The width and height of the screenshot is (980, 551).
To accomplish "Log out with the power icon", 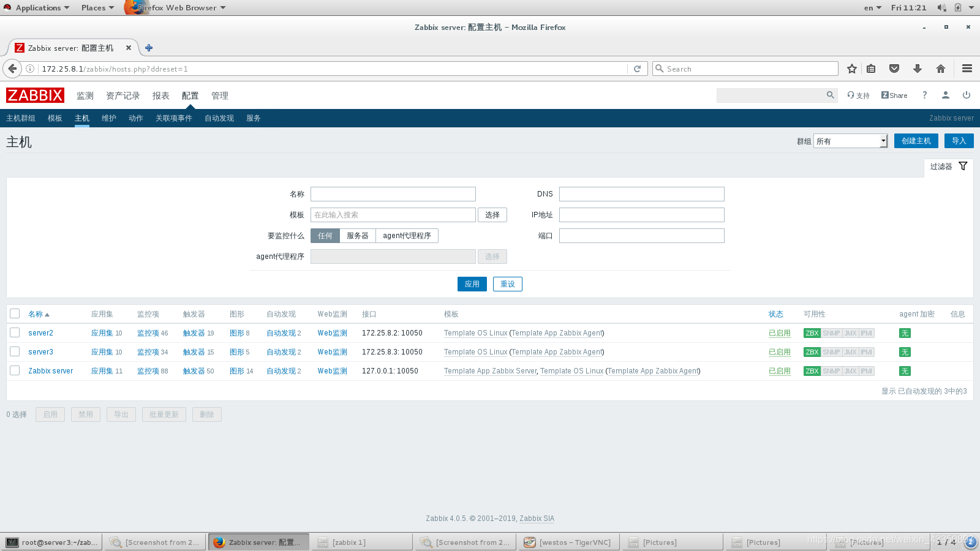I will 967,95.
